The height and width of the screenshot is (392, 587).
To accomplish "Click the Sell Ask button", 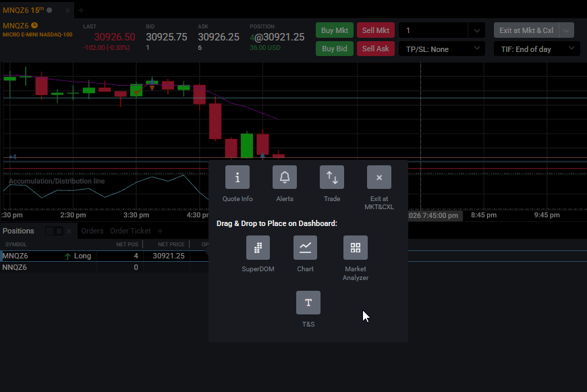I will pos(376,49).
